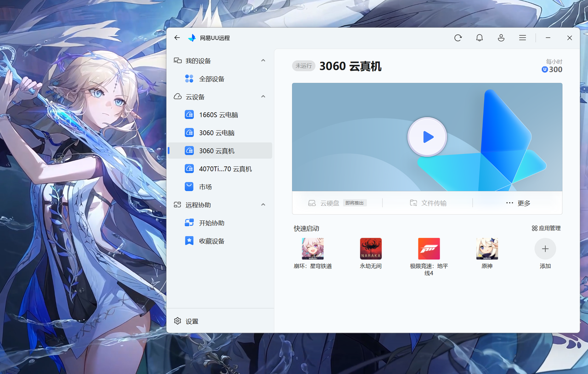The height and width of the screenshot is (374, 588).
Task: Click the 云设备 cloud icon
Action: pos(177,96)
